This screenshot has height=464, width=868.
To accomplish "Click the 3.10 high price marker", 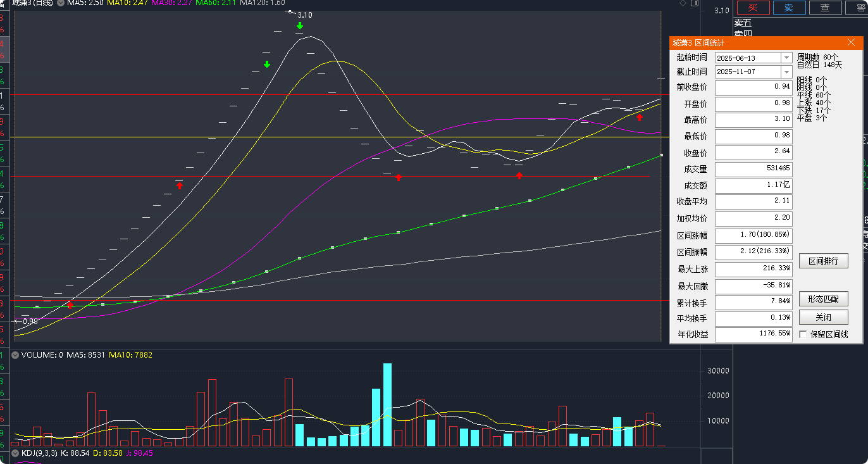I will pyautogui.click(x=304, y=15).
